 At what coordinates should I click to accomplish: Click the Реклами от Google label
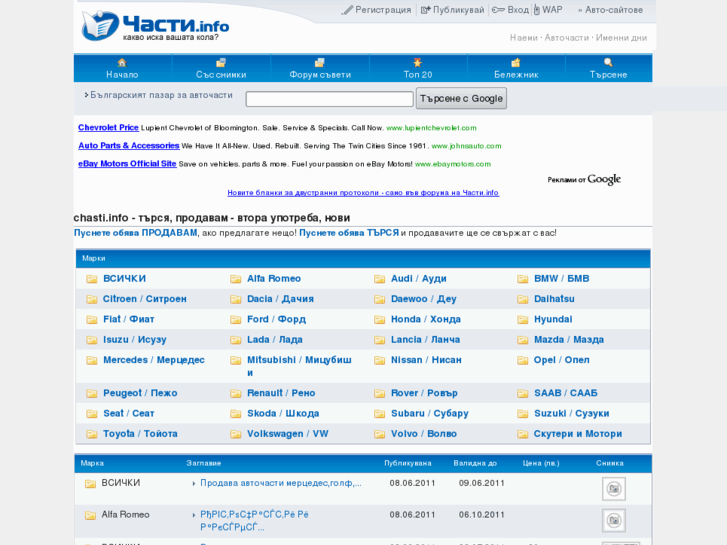tap(584, 180)
